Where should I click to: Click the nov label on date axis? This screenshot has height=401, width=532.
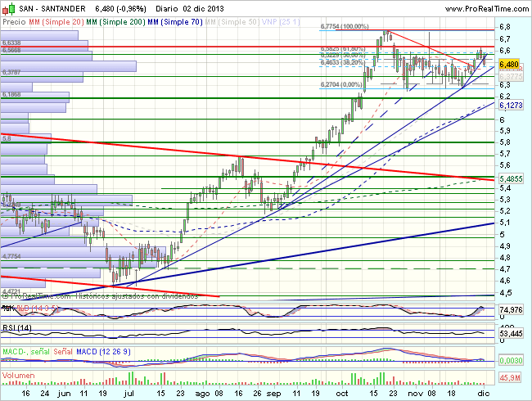click(415, 394)
